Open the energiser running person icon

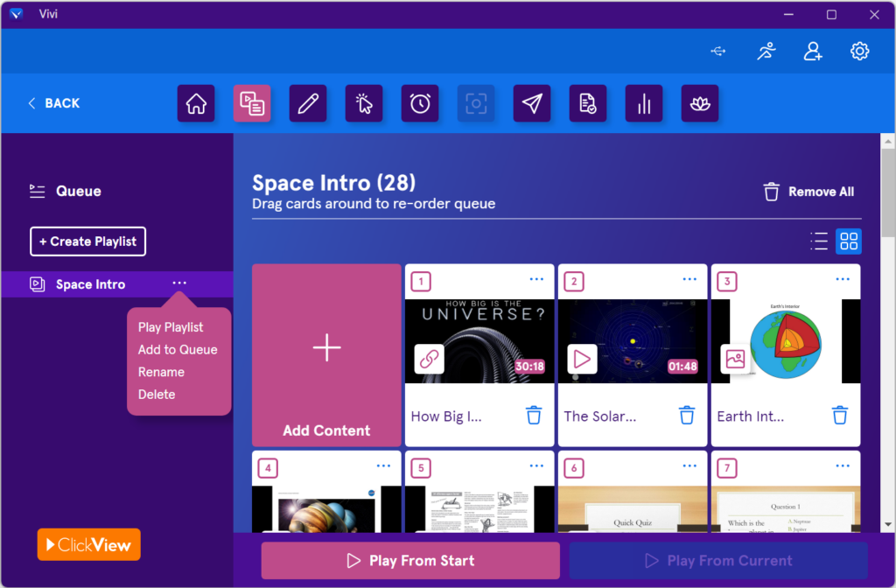click(x=766, y=52)
